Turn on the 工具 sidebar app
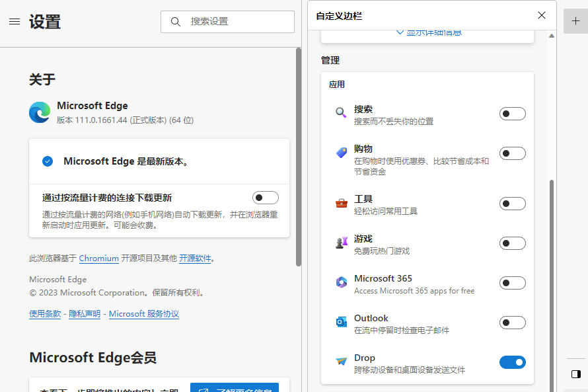Screen dimensions: 588x392 pos(512,204)
